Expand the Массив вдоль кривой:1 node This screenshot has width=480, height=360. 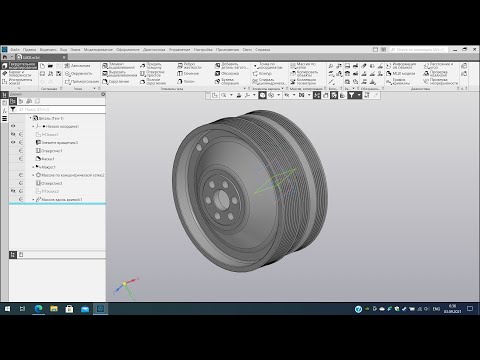click(x=33, y=199)
